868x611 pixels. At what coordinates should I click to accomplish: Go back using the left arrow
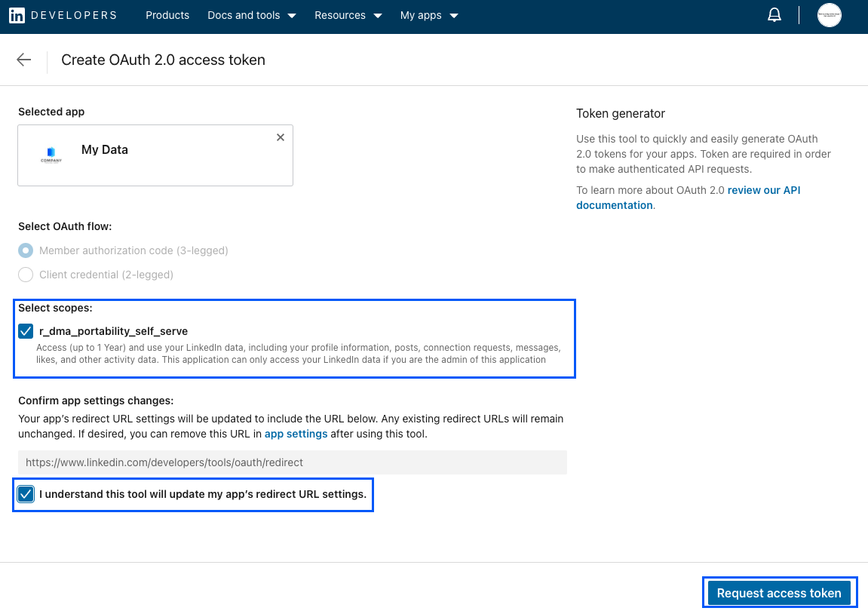coord(24,60)
